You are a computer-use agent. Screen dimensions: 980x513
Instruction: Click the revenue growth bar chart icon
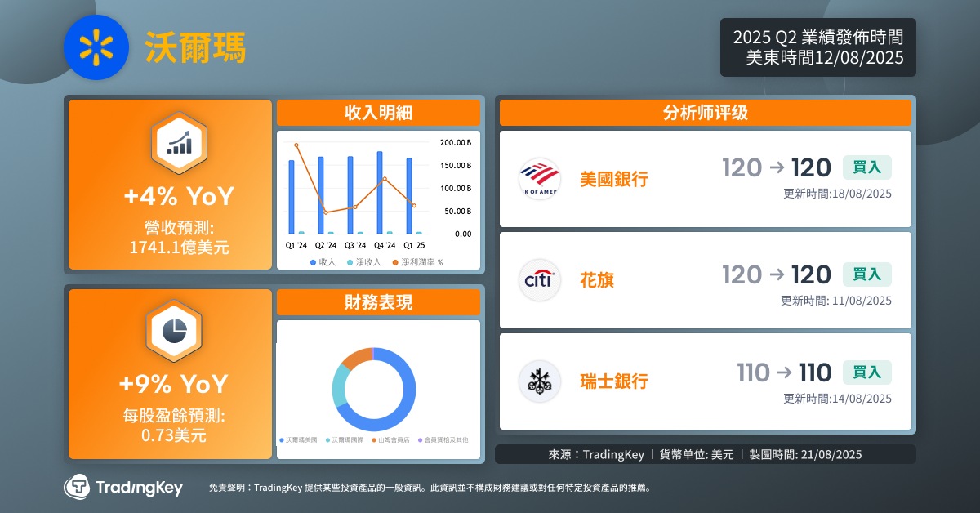pyautogui.click(x=179, y=145)
